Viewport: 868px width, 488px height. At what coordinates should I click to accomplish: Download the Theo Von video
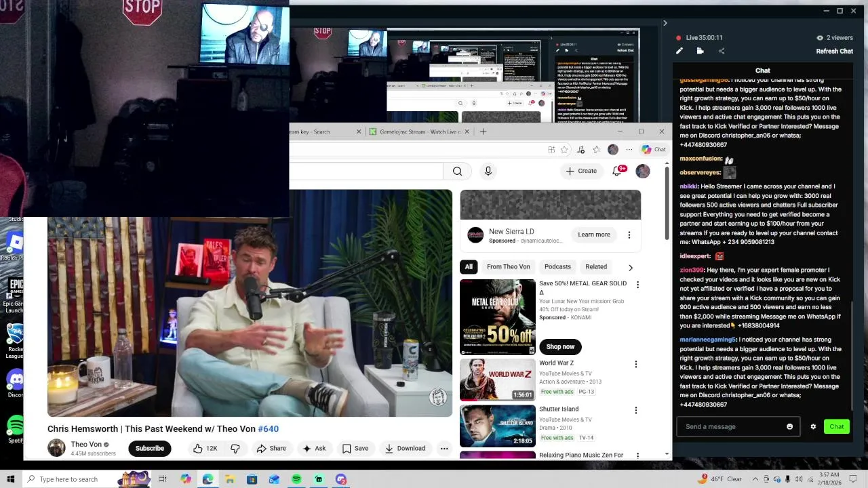pyautogui.click(x=405, y=448)
